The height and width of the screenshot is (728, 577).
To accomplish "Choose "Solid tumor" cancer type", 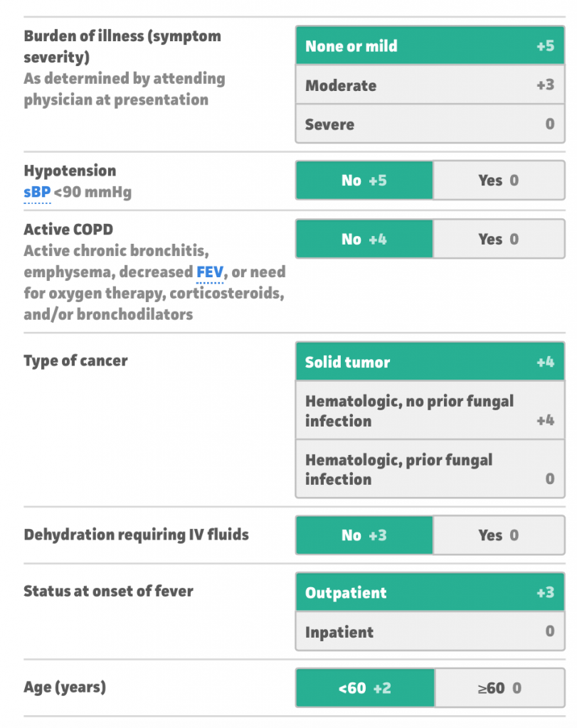I will (430, 361).
